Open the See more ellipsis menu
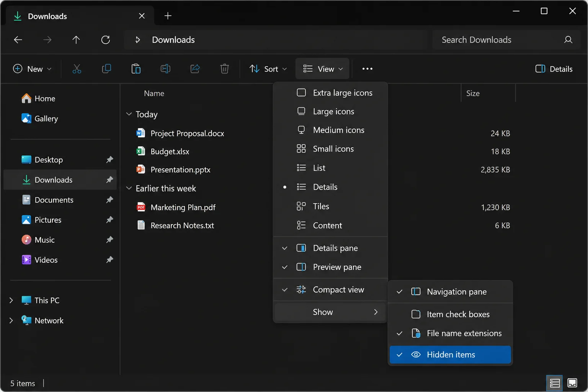 [367, 69]
